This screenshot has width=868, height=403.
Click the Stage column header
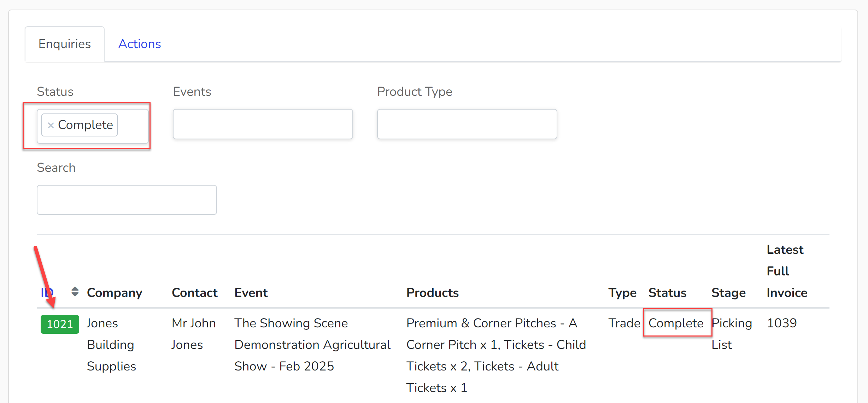point(728,293)
